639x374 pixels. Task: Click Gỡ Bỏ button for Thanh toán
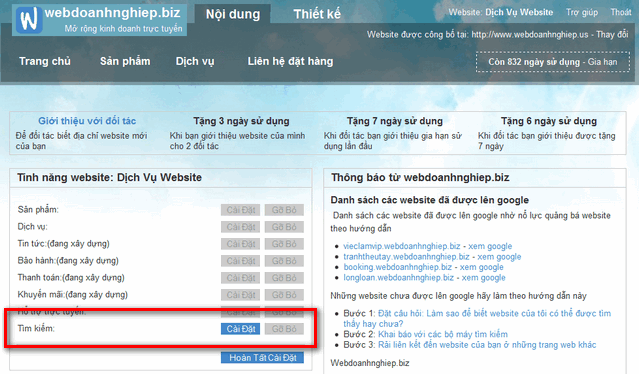click(284, 277)
